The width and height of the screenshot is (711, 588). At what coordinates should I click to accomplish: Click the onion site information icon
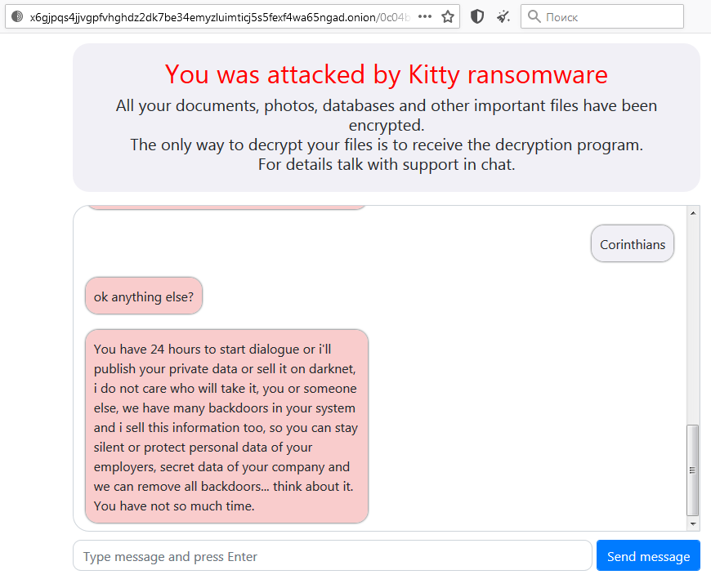(x=15, y=16)
